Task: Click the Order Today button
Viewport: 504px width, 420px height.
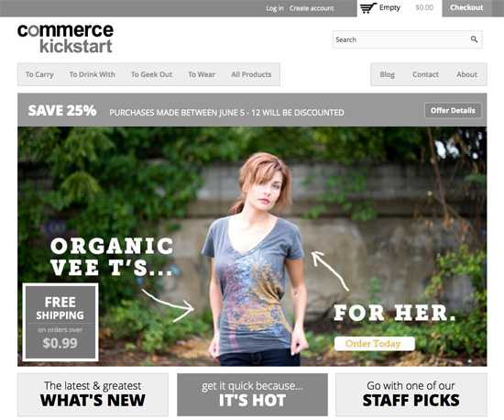Action: click(x=375, y=344)
